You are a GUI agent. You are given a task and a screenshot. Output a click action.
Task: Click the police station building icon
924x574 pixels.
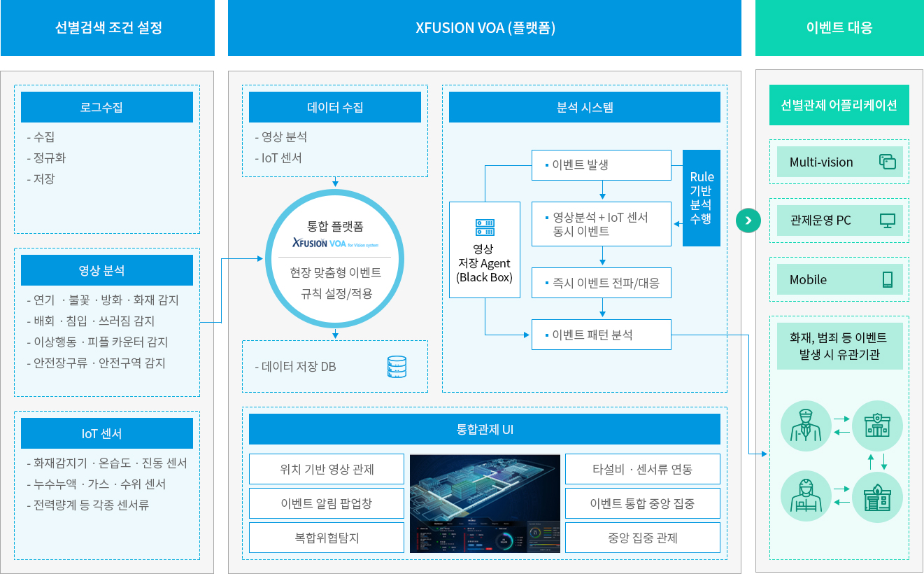click(x=877, y=426)
